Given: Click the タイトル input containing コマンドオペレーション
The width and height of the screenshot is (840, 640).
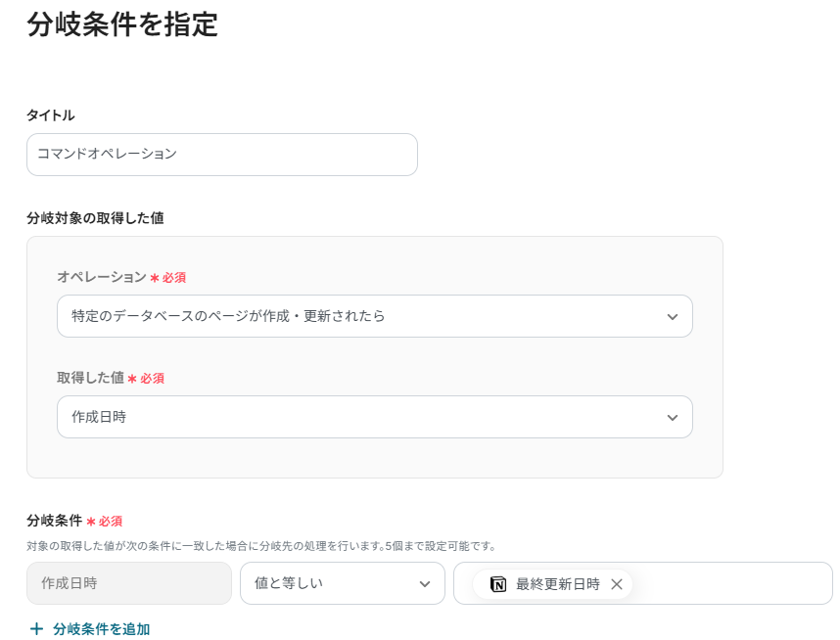Looking at the screenshot, I should coord(222,155).
